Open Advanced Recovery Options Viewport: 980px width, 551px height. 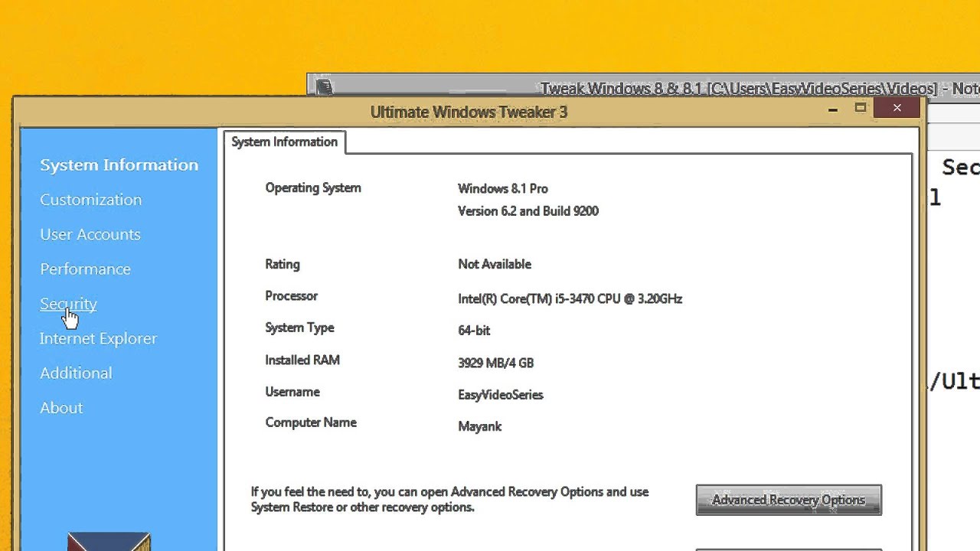[789, 500]
